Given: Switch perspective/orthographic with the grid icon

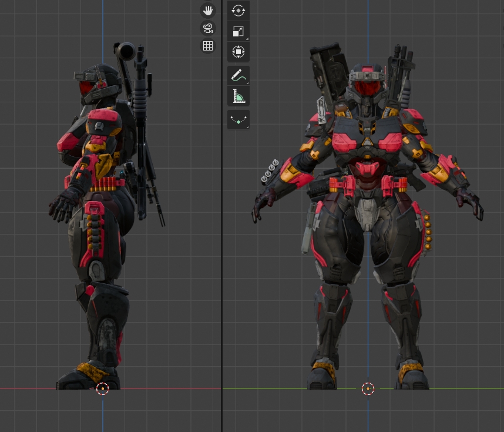Looking at the screenshot, I should [x=208, y=46].
